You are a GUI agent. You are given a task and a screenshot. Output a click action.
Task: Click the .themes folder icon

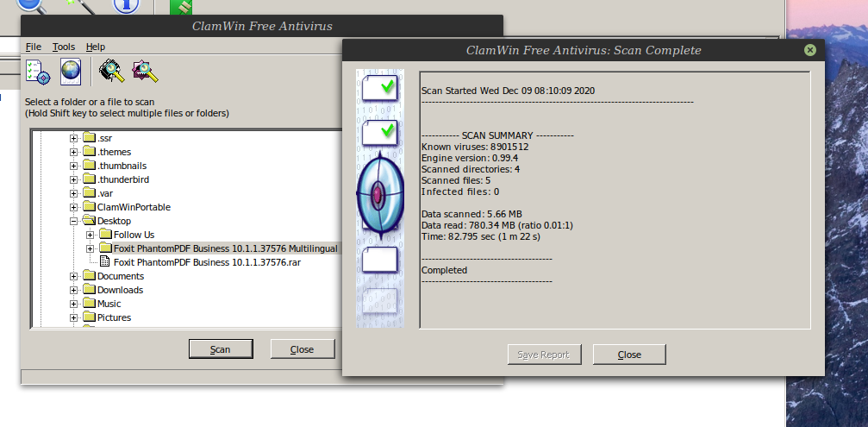pyautogui.click(x=89, y=151)
